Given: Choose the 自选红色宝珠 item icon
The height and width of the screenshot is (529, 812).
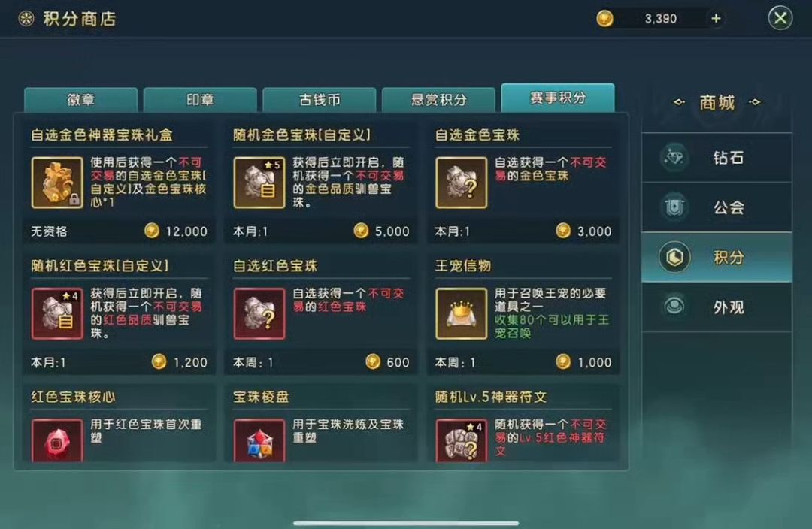Looking at the screenshot, I should click(259, 313).
